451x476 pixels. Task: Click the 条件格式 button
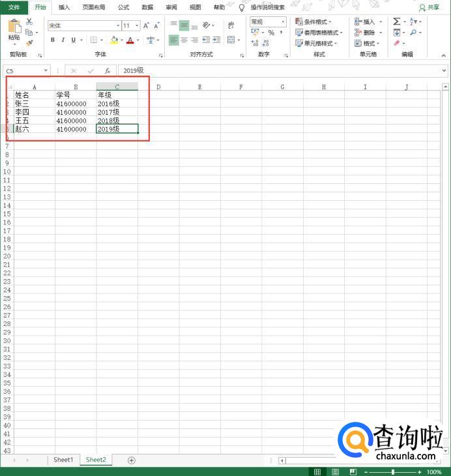[x=313, y=22]
